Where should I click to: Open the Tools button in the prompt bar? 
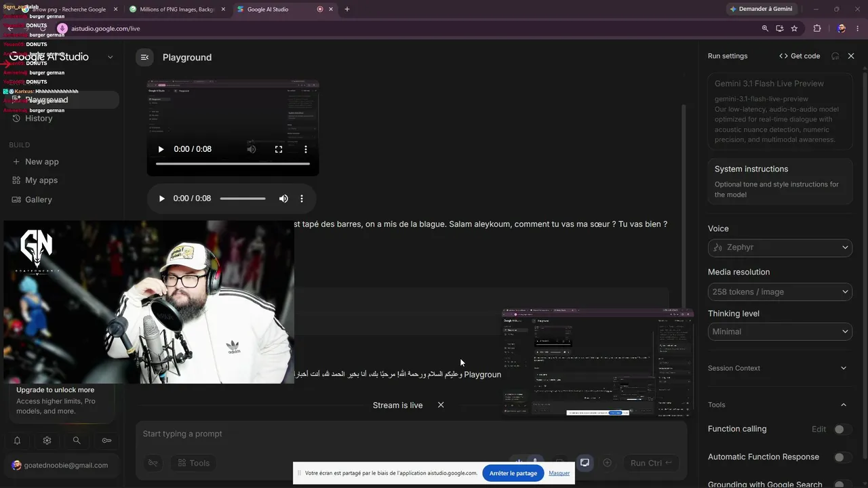(x=193, y=463)
